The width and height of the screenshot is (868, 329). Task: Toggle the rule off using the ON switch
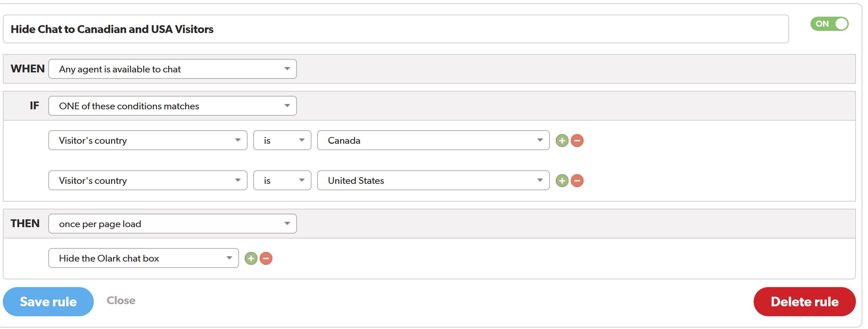[x=830, y=24]
